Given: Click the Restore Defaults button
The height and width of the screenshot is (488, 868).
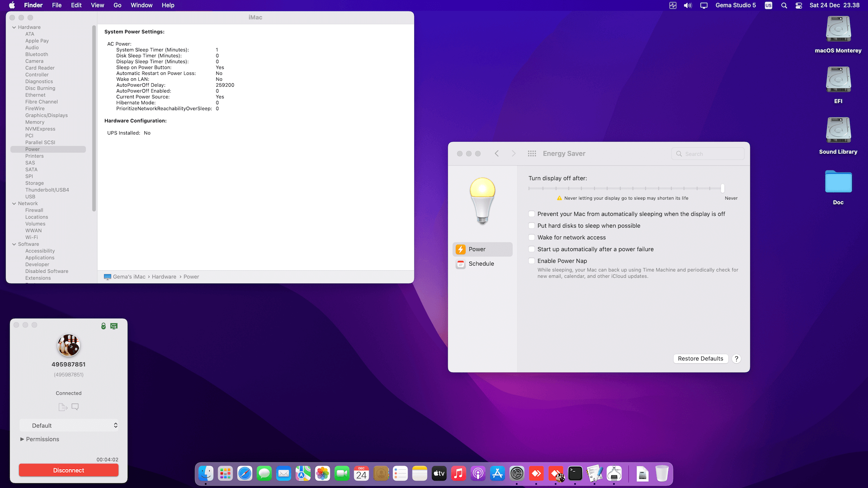Looking at the screenshot, I should pos(700,359).
